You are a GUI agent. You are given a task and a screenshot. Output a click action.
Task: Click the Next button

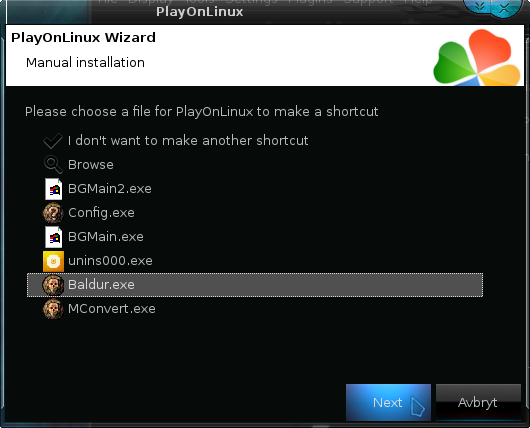388,402
